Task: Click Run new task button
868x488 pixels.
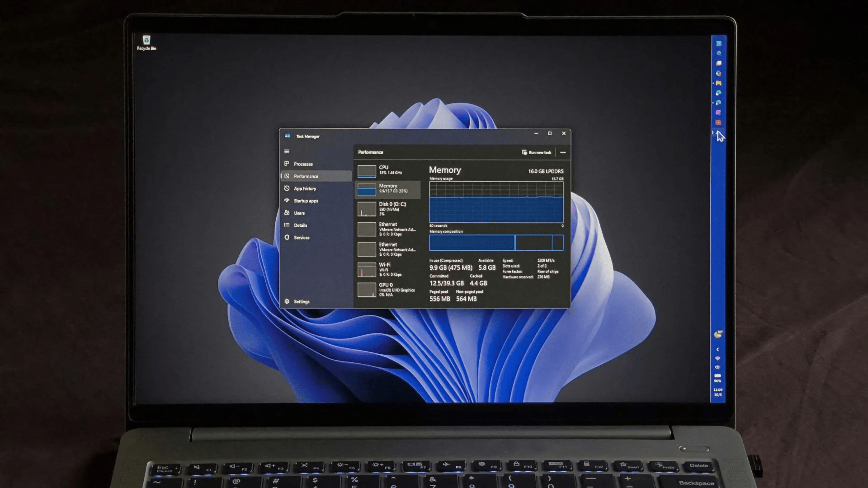Action: [x=537, y=152]
